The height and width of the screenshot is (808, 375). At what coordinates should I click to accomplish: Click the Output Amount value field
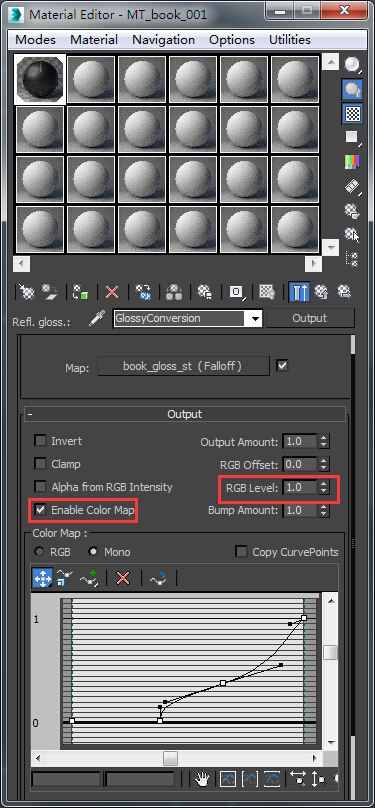tap(300, 442)
